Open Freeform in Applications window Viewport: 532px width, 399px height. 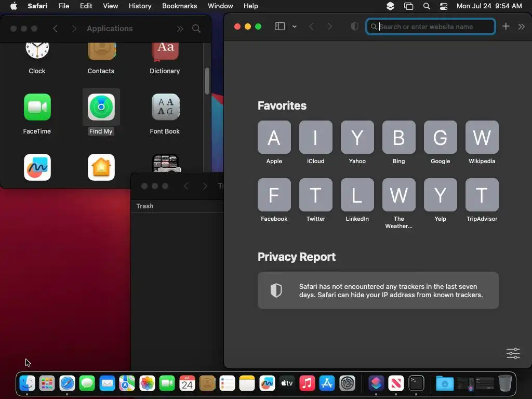tap(37, 167)
